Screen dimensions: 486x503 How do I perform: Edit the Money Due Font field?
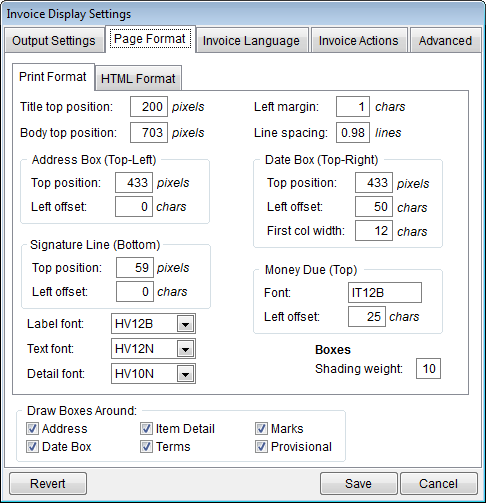385,293
